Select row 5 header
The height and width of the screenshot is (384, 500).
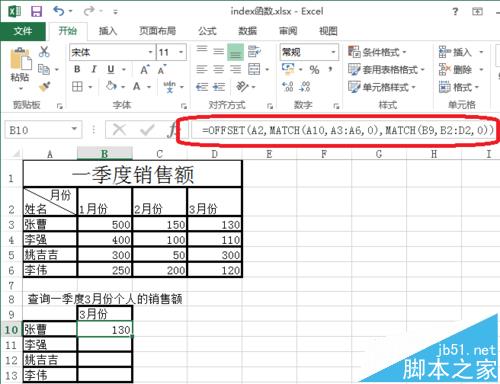point(11,255)
